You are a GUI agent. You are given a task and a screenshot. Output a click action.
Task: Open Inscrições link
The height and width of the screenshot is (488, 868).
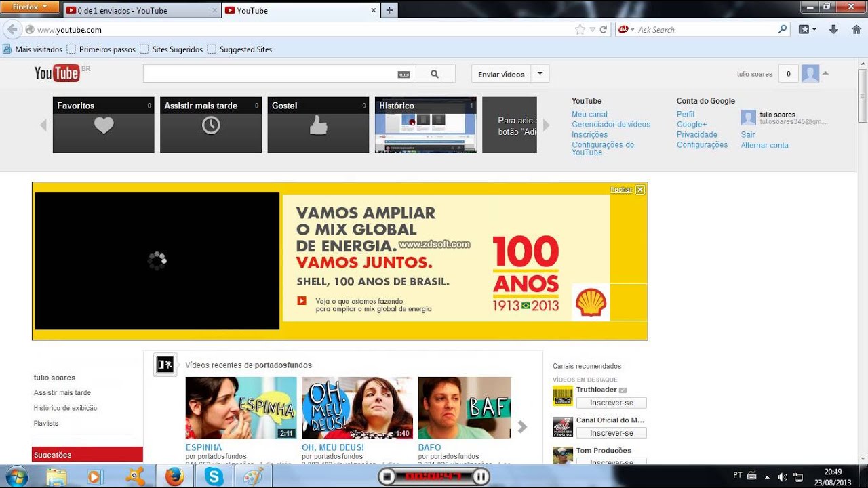coord(589,135)
